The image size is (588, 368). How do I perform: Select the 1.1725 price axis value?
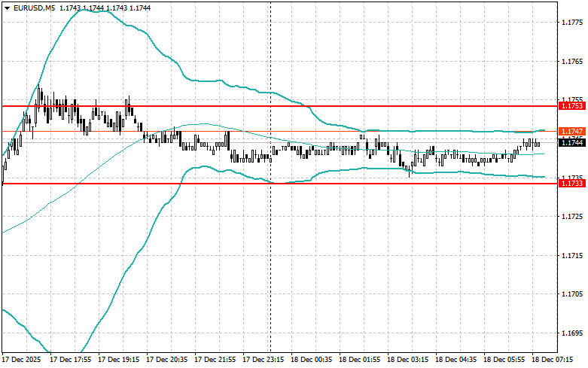(572, 216)
